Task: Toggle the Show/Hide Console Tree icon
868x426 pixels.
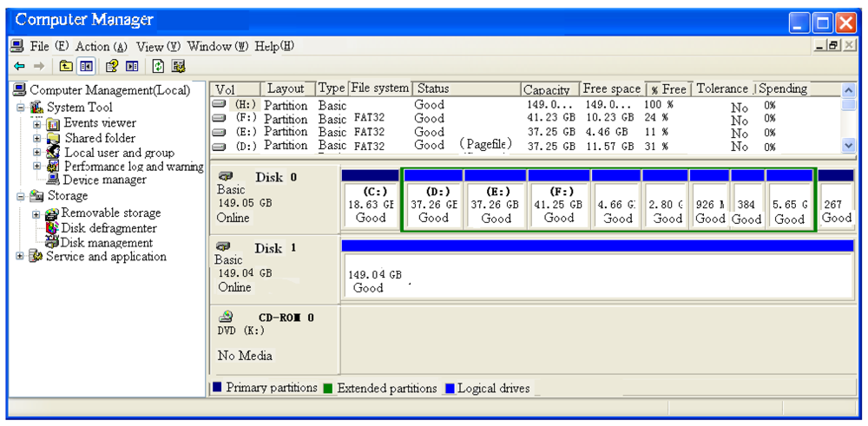Action: (86, 66)
